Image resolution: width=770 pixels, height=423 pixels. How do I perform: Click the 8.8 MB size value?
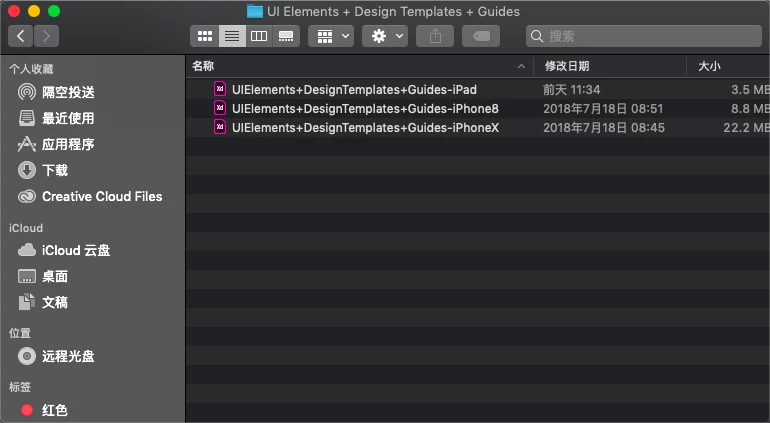click(x=750, y=109)
